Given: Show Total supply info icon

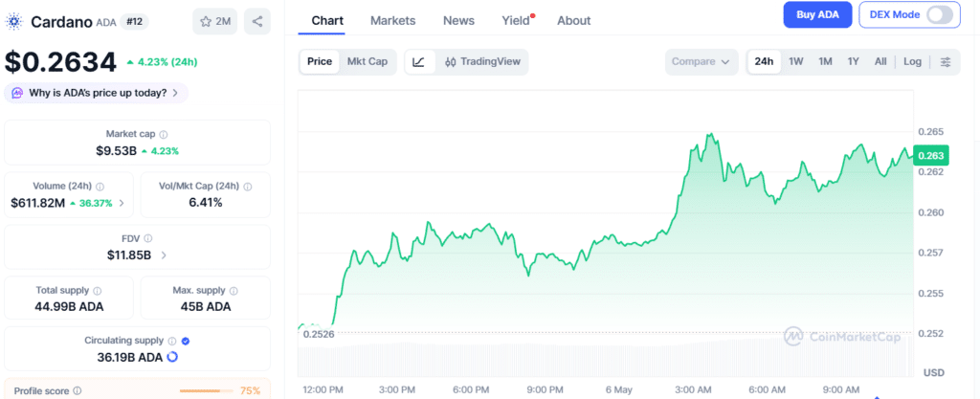Looking at the screenshot, I should (98, 290).
